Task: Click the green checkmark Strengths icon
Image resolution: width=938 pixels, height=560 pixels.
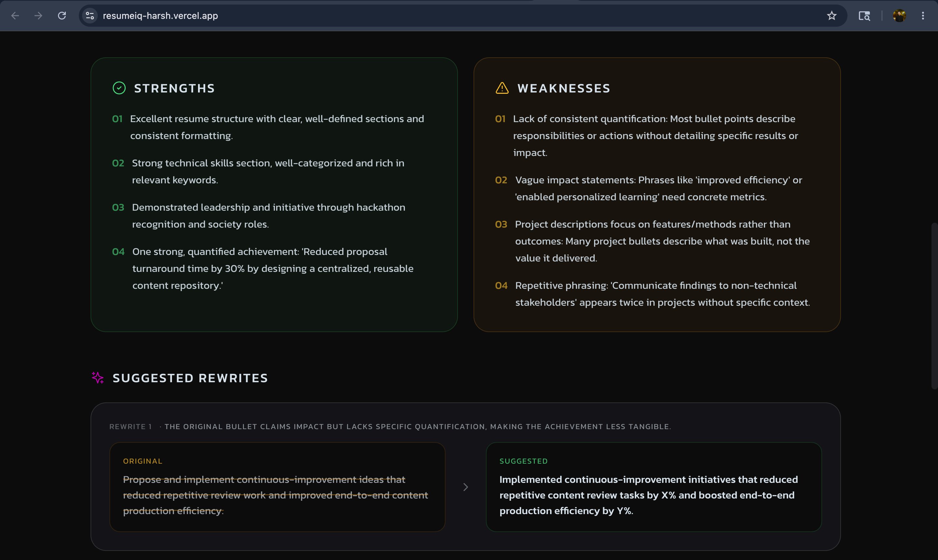Action: point(119,88)
